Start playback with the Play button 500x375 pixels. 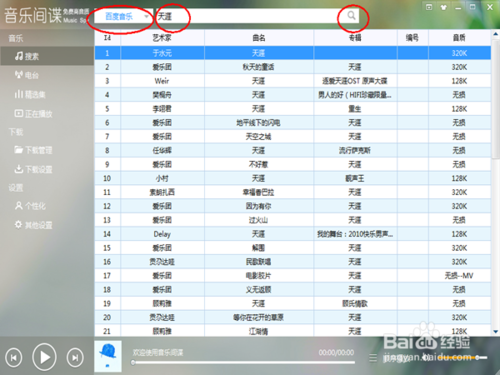(44, 357)
